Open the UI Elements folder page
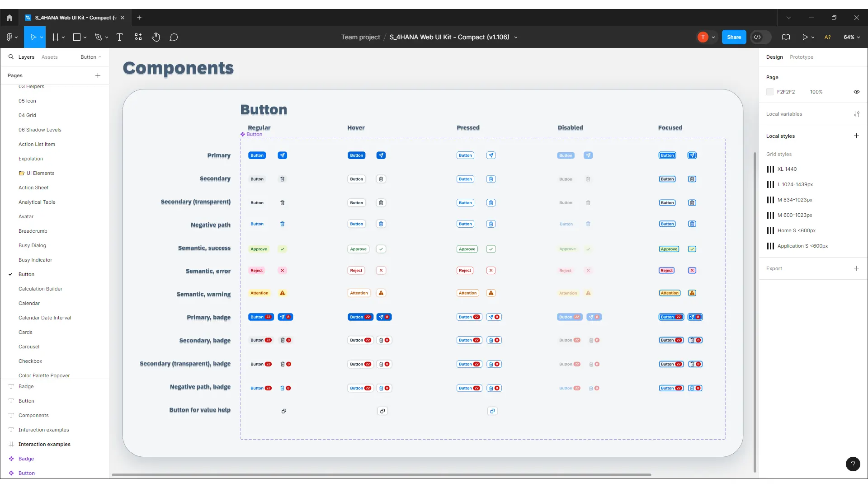The height and width of the screenshot is (488, 868). (x=37, y=173)
